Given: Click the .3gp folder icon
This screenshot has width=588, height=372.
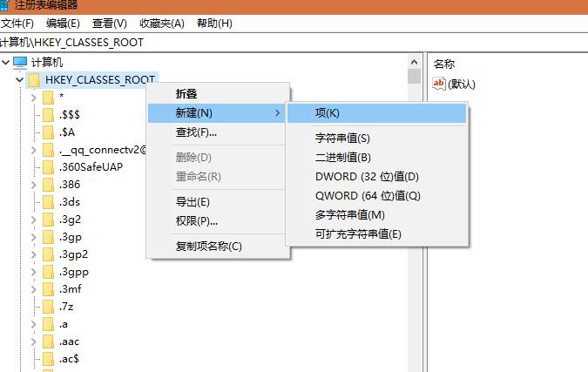Looking at the screenshot, I should click(49, 237).
